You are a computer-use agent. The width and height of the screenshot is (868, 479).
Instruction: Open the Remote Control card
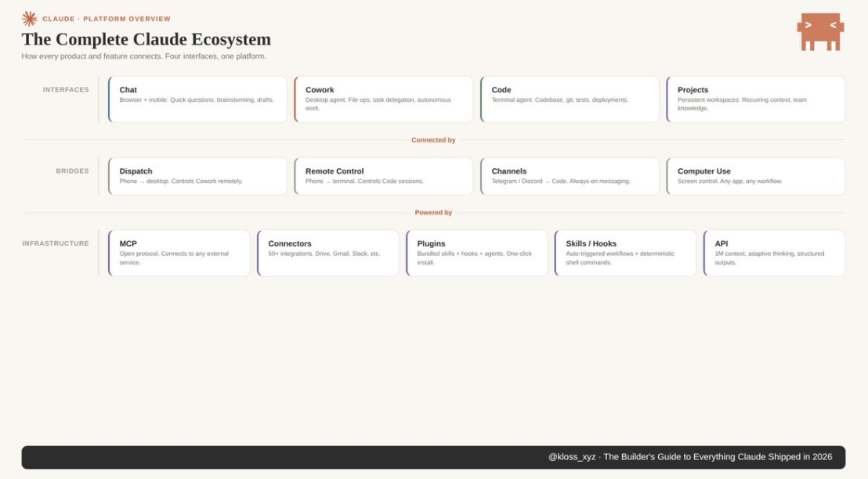[x=384, y=176]
